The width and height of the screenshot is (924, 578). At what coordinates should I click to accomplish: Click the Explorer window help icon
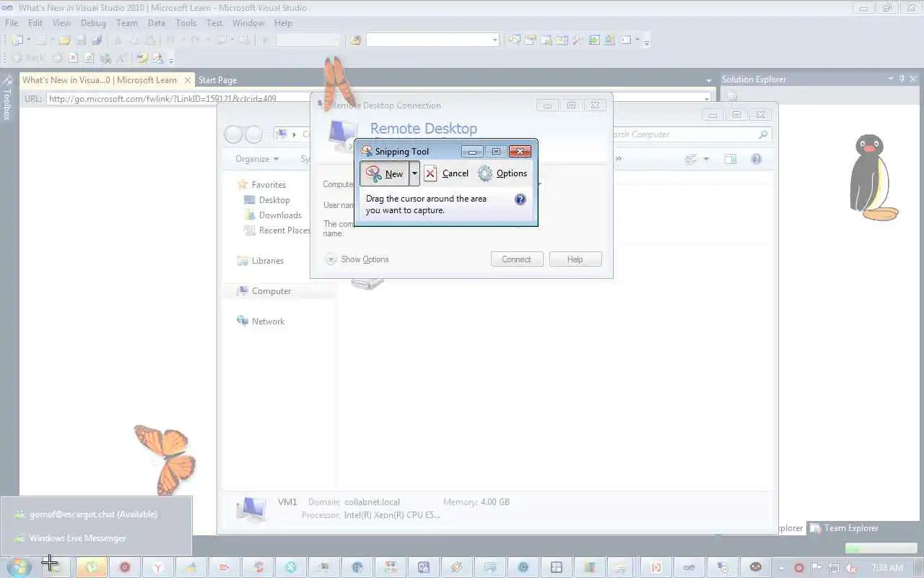[756, 159]
